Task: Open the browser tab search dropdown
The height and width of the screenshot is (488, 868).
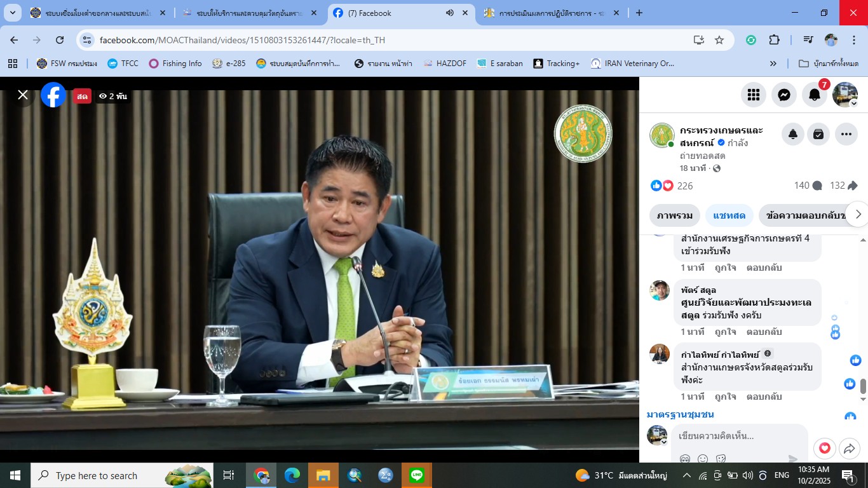Action: pos(12,13)
